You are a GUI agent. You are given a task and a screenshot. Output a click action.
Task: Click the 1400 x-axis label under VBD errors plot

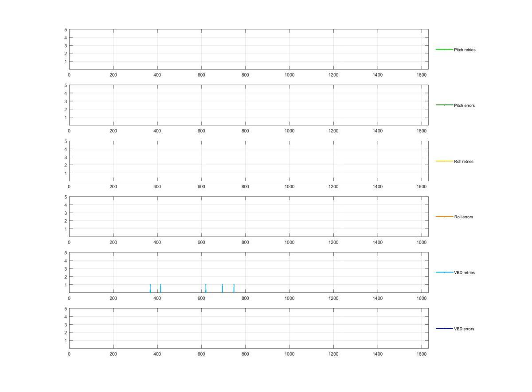(x=378, y=354)
